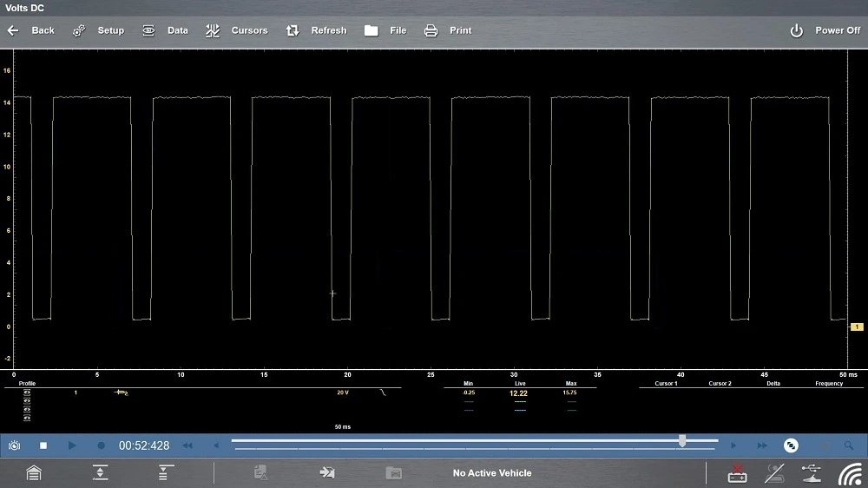Toggle the first channel eye icon
Image resolution: width=868 pixels, height=488 pixels.
pos(27,392)
